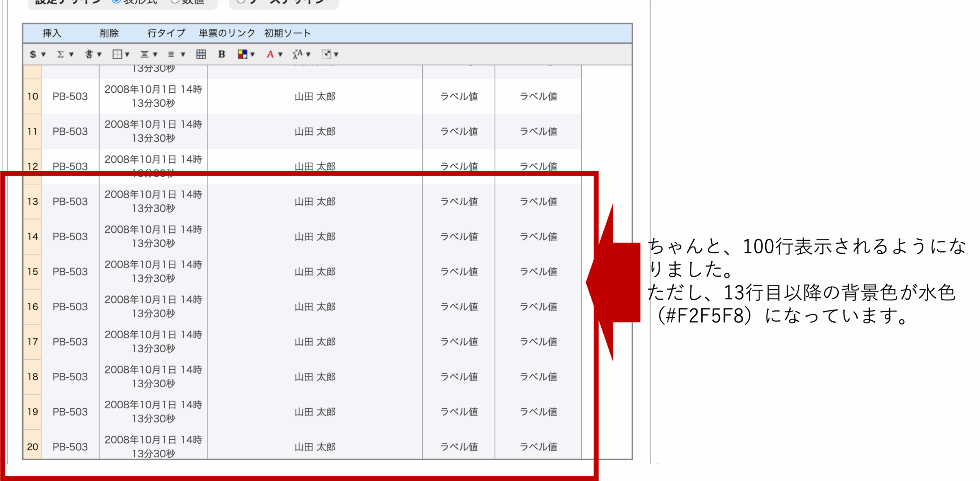Image resolution: width=980 pixels, height=481 pixels.
Task: Click 山田 太郎 in row 15
Action: click(315, 272)
